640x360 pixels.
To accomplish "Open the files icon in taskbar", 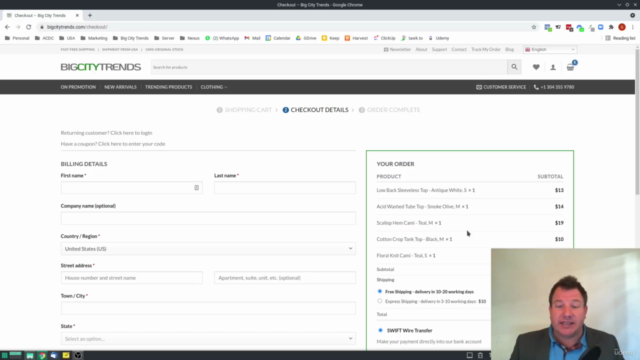I will point(30,356).
